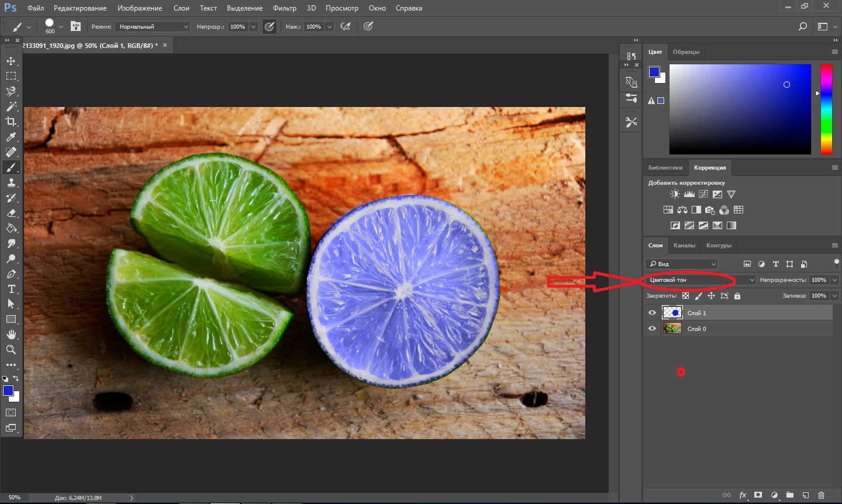
Task: Select the Pen tool
Action: click(x=11, y=274)
